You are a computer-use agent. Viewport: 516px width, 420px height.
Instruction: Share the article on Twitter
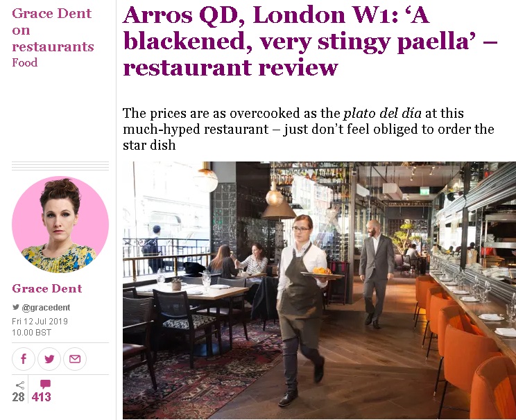[49, 359]
